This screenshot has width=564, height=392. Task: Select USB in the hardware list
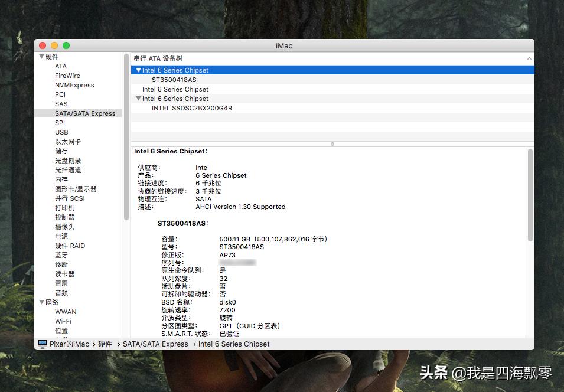(61, 132)
